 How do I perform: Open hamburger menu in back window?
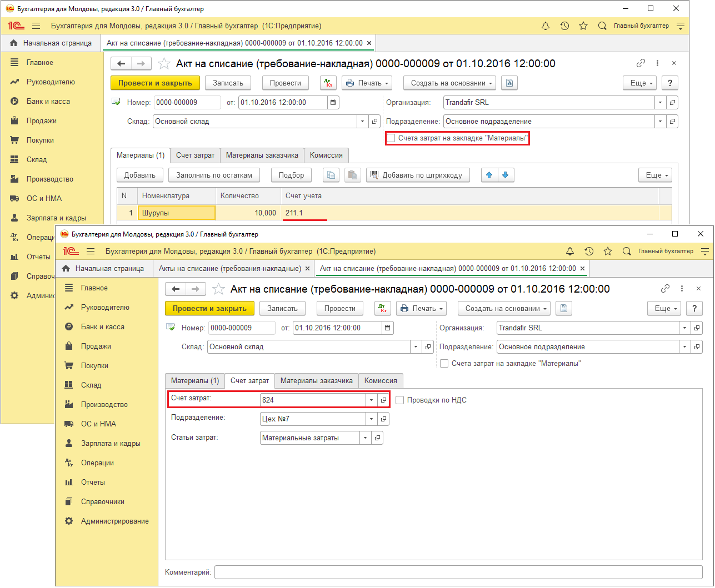(36, 26)
